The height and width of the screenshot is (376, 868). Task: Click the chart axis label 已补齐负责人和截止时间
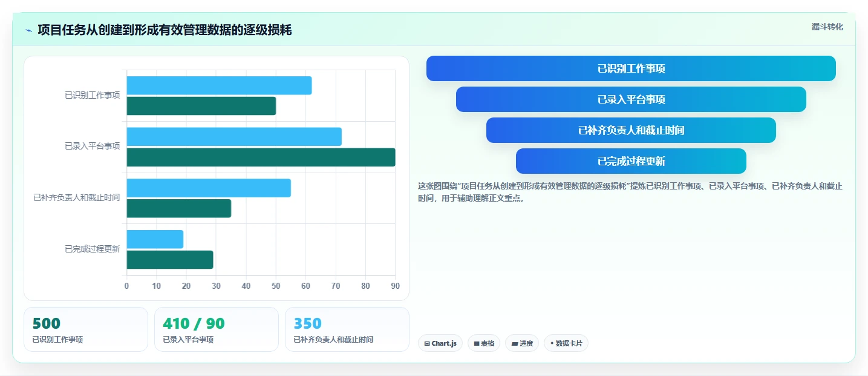[x=77, y=197]
